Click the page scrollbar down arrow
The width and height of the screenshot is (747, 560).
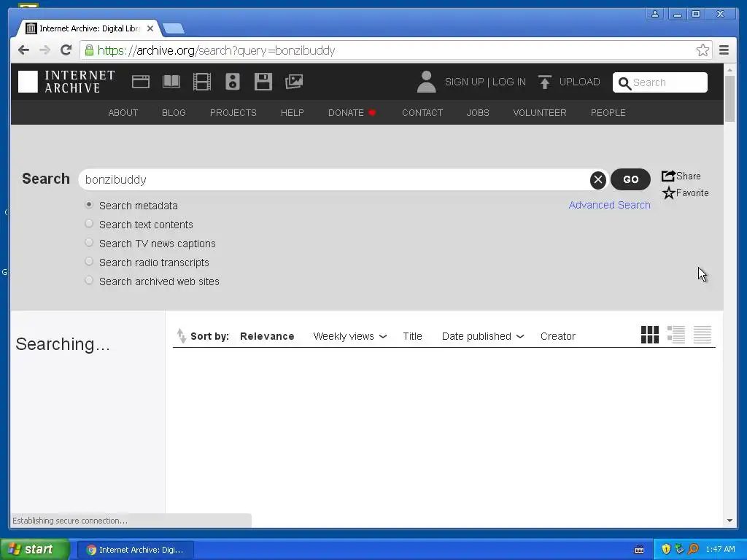coord(729,521)
